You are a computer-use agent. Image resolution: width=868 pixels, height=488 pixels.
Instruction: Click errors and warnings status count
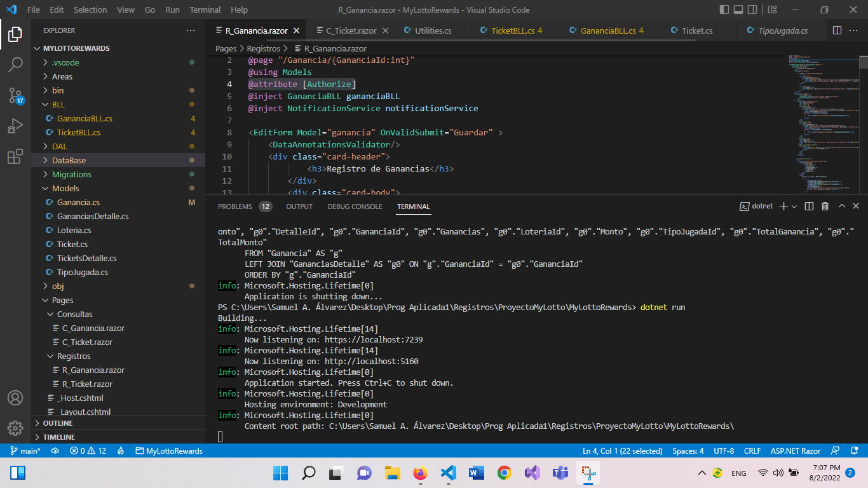(x=88, y=451)
